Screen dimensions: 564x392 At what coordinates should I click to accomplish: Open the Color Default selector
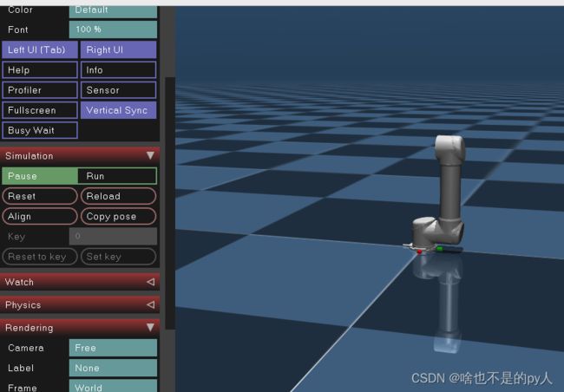113,11
